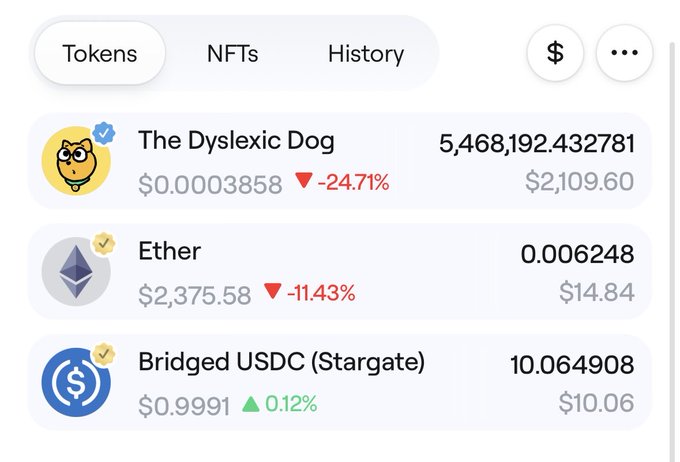Click gold verified badge on Bridged USDC
The height and width of the screenshot is (462, 680).
point(103,354)
